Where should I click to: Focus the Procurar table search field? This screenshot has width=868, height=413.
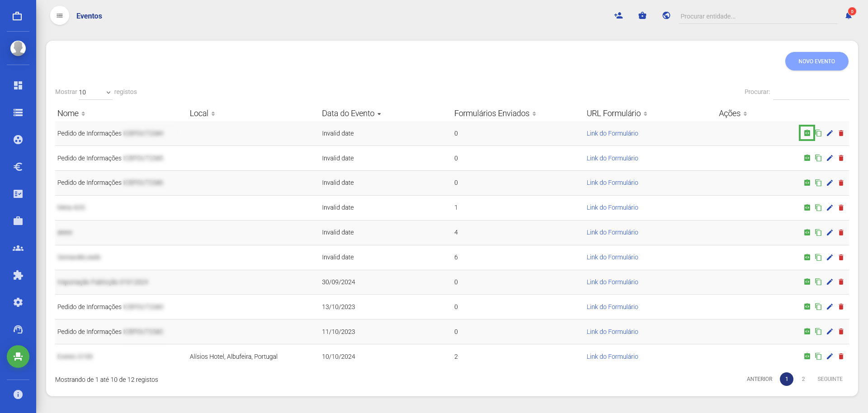point(811,92)
